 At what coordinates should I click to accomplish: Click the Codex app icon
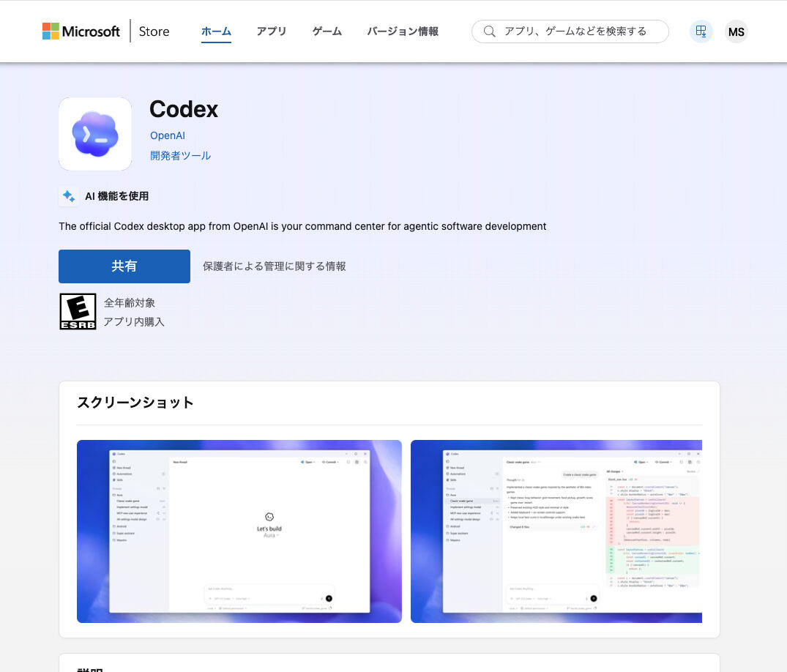coord(95,133)
